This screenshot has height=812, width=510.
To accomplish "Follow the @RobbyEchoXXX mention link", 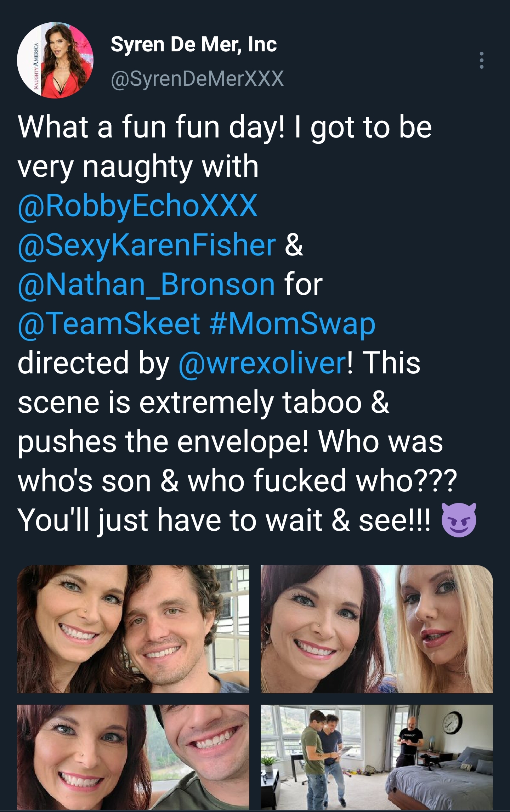I will coord(137,205).
